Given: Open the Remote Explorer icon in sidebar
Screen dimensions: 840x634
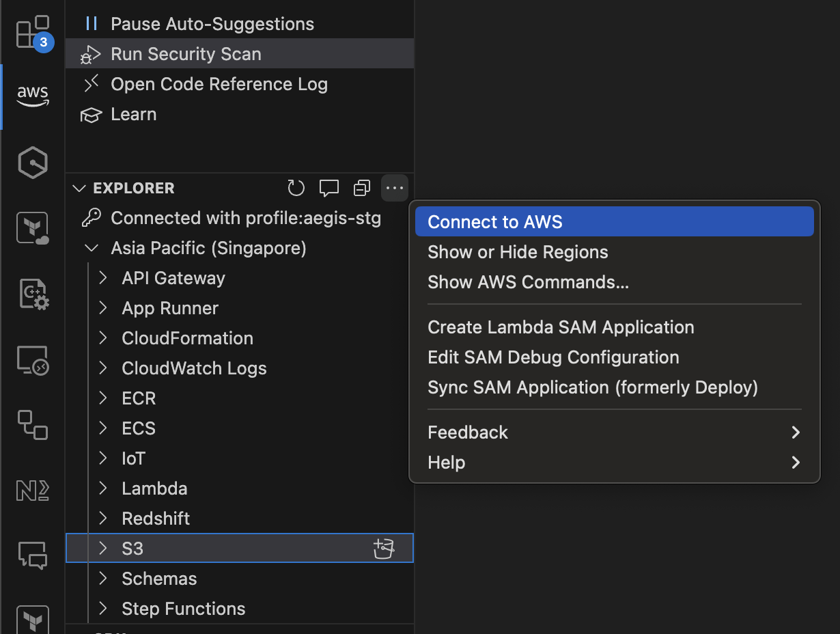Looking at the screenshot, I should (x=32, y=359).
